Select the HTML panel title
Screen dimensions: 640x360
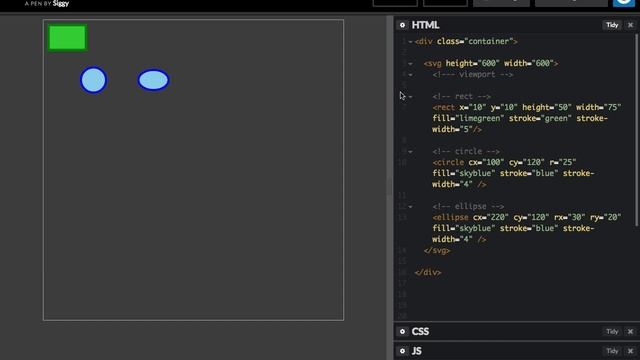(425, 25)
